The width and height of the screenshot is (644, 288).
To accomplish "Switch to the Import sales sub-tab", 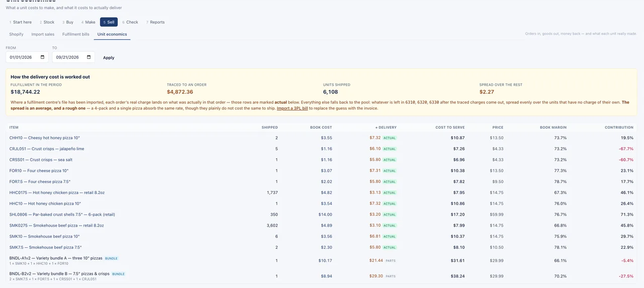I will click(43, 34).
